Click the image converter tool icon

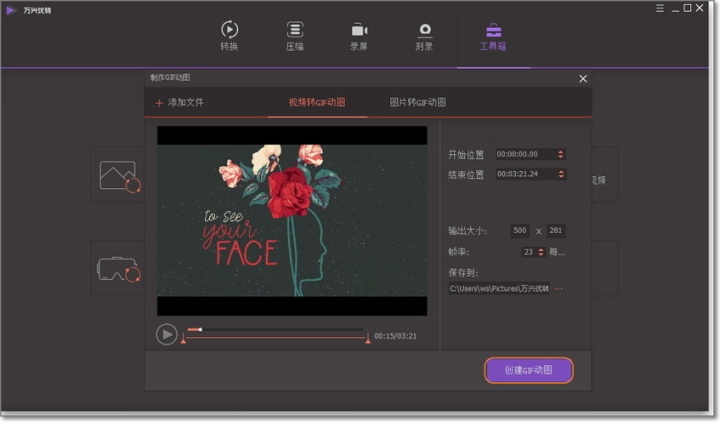pos(118,176)
